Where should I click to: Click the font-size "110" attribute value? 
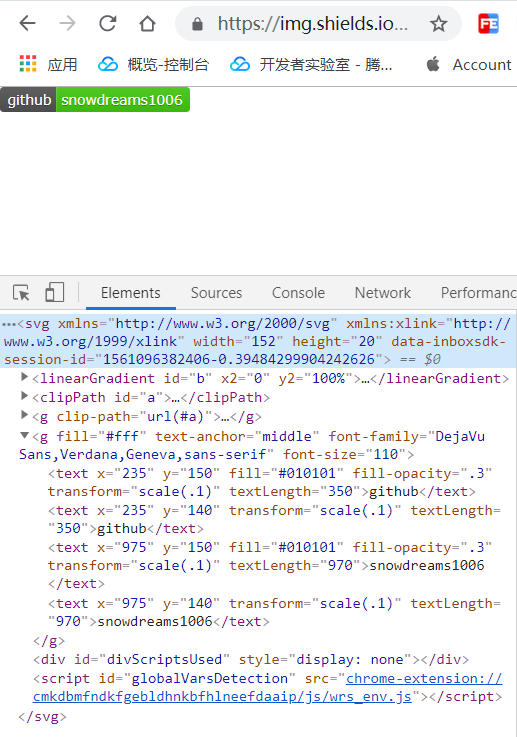click(385, 455)
